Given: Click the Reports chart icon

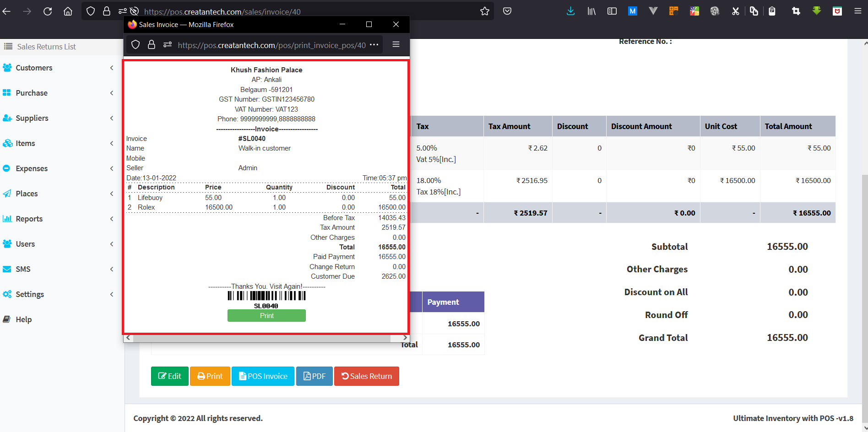Looking at the screenshot, I should point(7,219).
